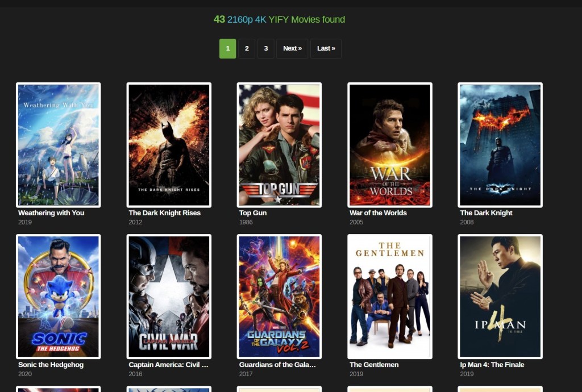Image resolution: width=582 pixels, height=392 pixels.
Task: Click the Sonic the Hedgehog title text
Action: pos(51,365)
